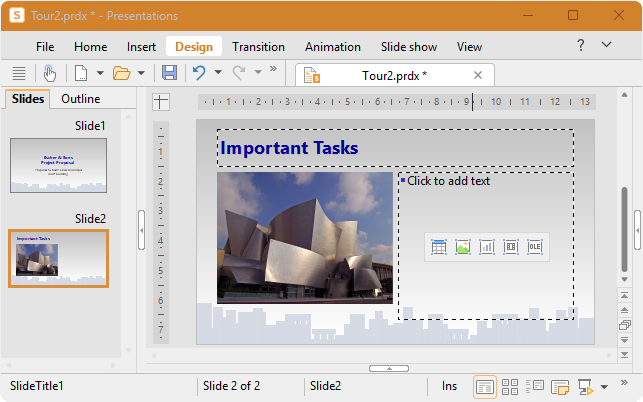Image resolution: width=643 pixels, height=402 pixels.
Task: Toggle Ins insert mode in status bar
Action: pos(449,386)
